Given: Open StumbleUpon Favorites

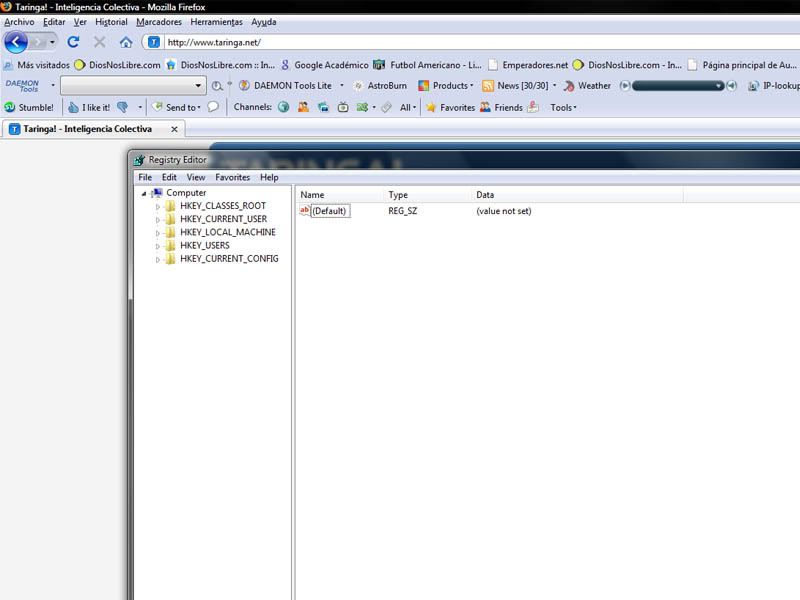Looking at the screenshot, I should coord(451,107).
